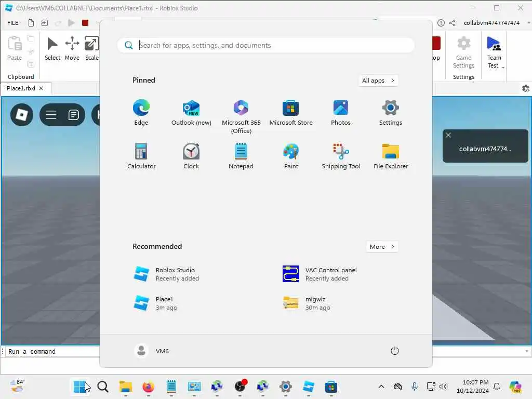Select the Select tool in Roblox Studio

52,49
